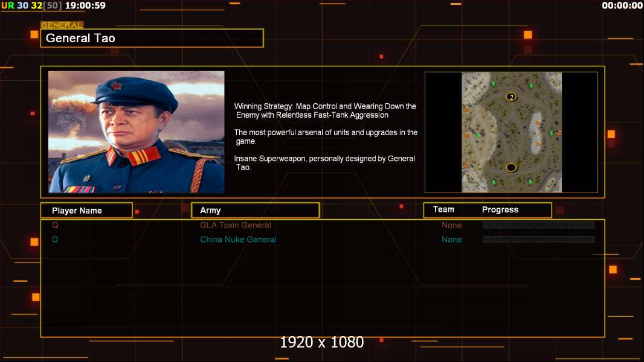The image size is (644, 362).
Task: Click the team value None for player O
Action: tap(451, 240)
